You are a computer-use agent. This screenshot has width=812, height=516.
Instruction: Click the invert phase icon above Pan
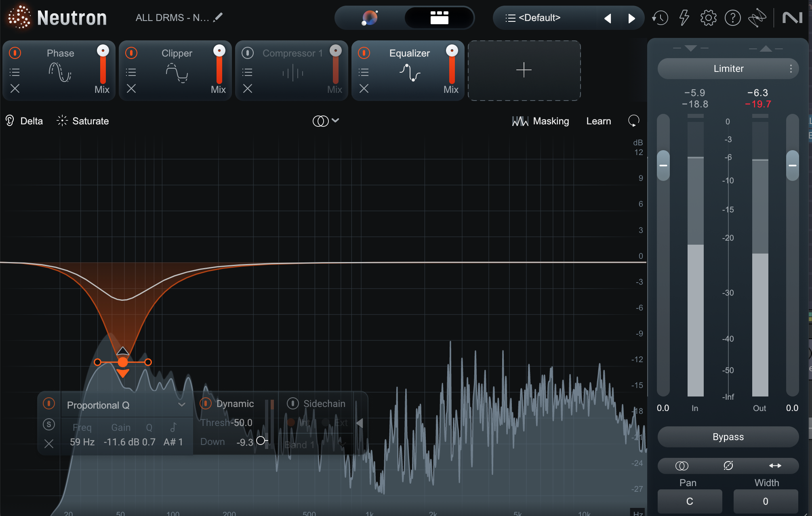click(728, 466)
